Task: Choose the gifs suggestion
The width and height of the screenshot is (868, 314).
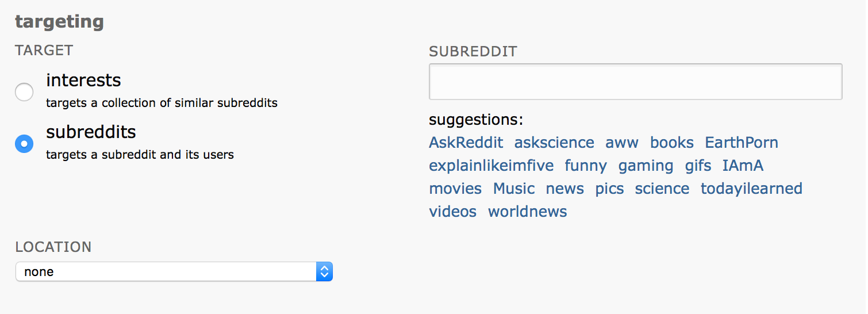Action: click(x=698, y=166)
